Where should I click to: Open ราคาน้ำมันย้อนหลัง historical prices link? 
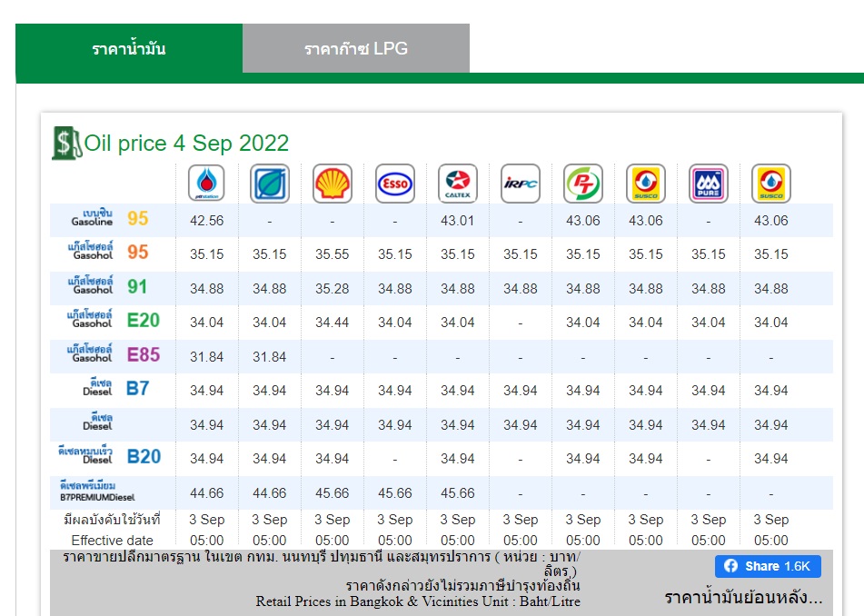(743, 597)
